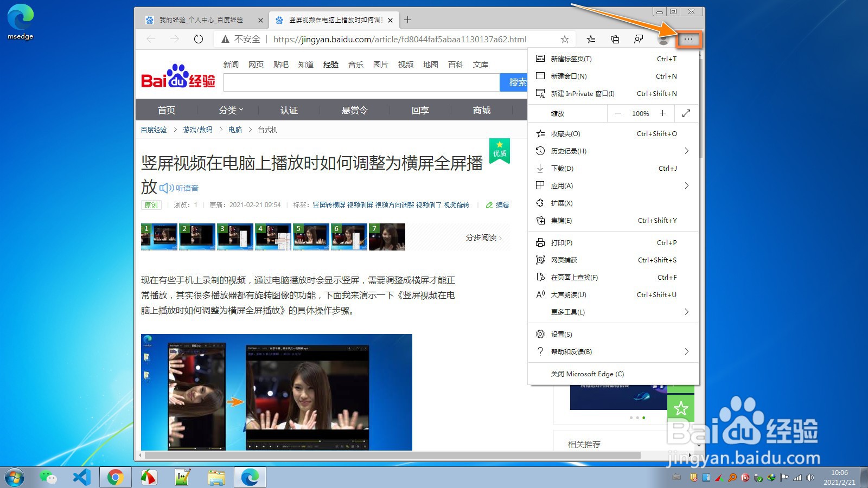Expand the 历史记录(H) submenu
868x488 pixels.
pyautogui.click(x=613, y=151)
